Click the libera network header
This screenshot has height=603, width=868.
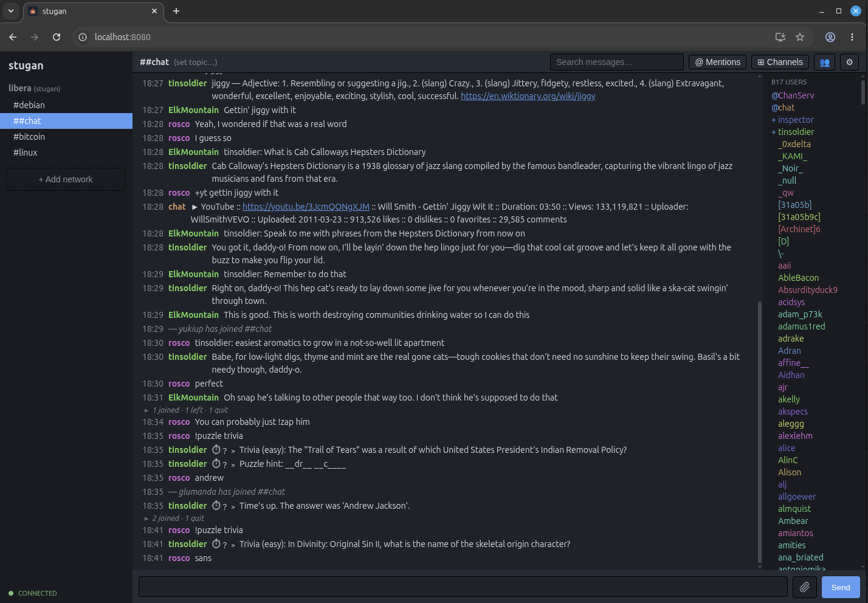[x=34, y=88]
